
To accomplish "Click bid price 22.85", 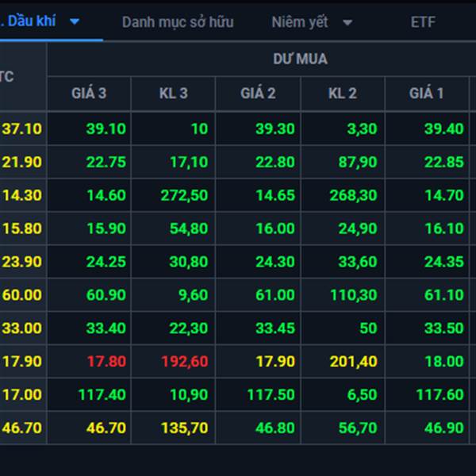I will [x=444, y=162].
